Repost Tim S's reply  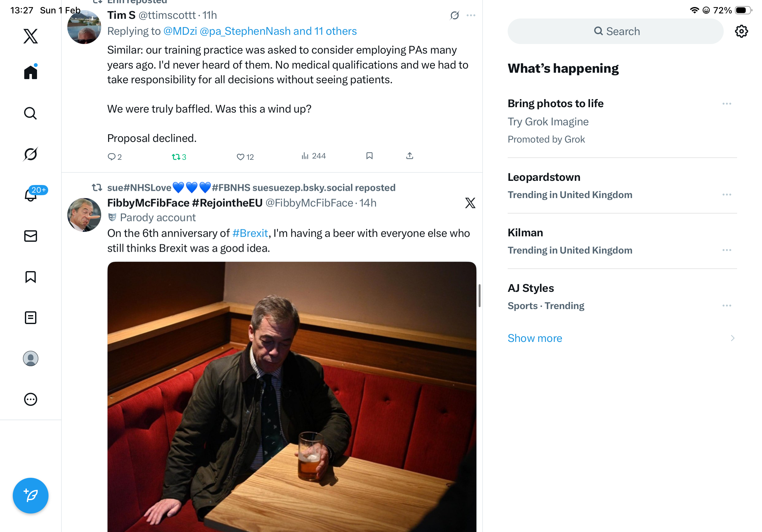click(176, 157)
